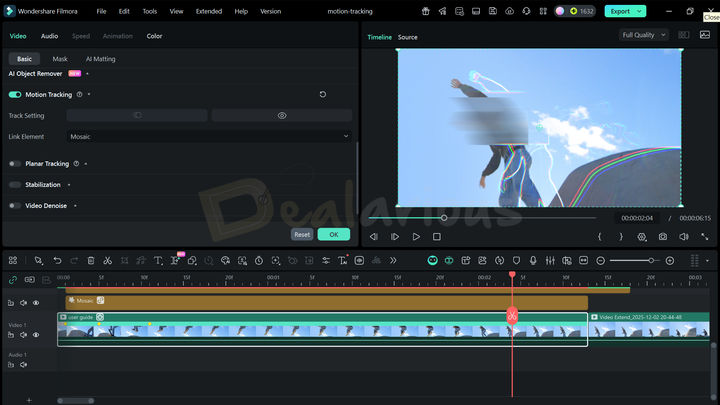Viewport: 720px width, 405px height.
Task: Click the image display icon beside quality
Action: [705, 35]
